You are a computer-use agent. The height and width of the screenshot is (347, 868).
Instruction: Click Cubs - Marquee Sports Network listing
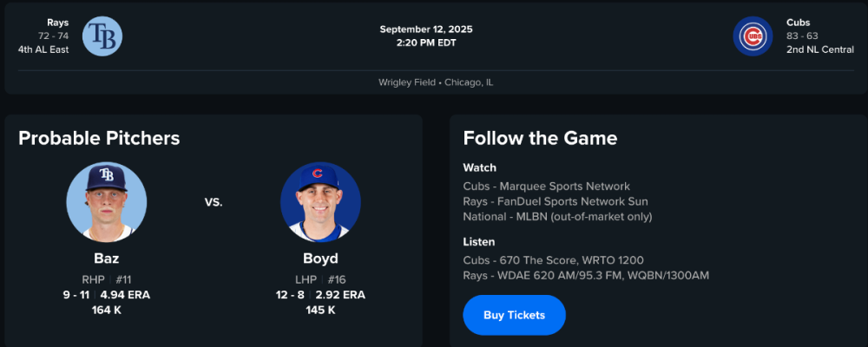[x=547, y=187]
